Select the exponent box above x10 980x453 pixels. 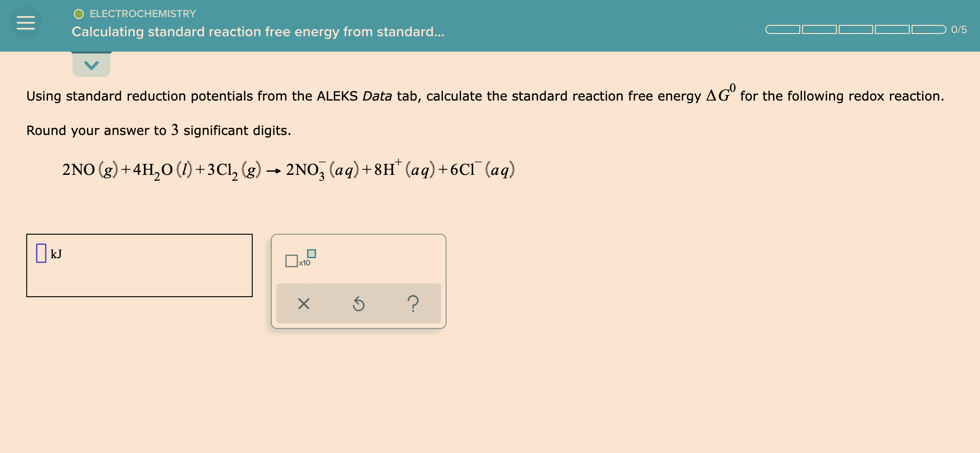[x=312, y=253]
